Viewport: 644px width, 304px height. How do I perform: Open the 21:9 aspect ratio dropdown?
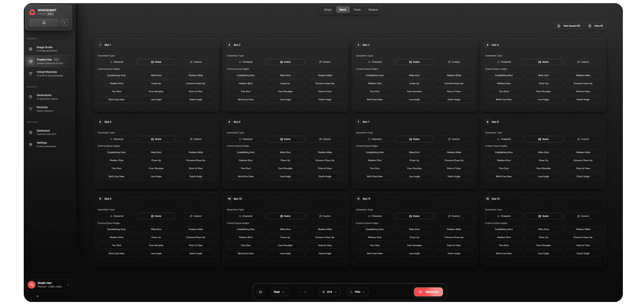[x=330, y=291]
